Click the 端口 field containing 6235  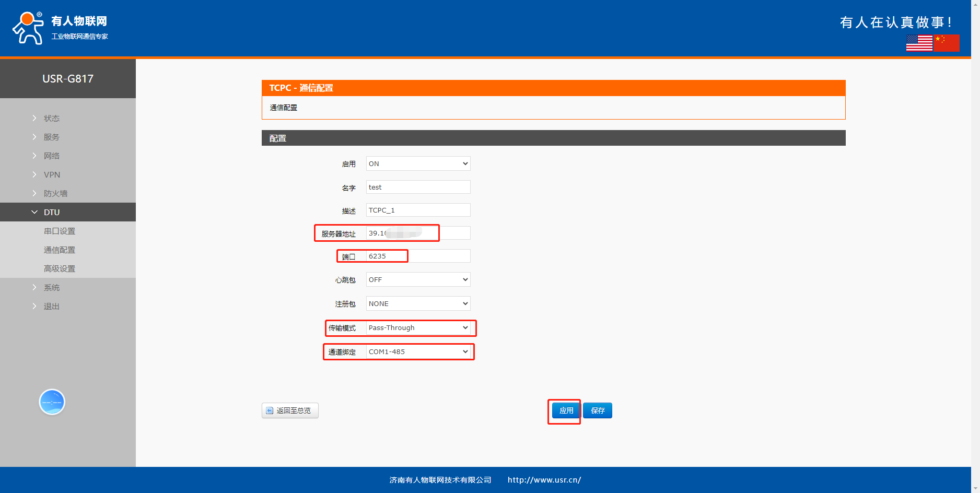418,256
